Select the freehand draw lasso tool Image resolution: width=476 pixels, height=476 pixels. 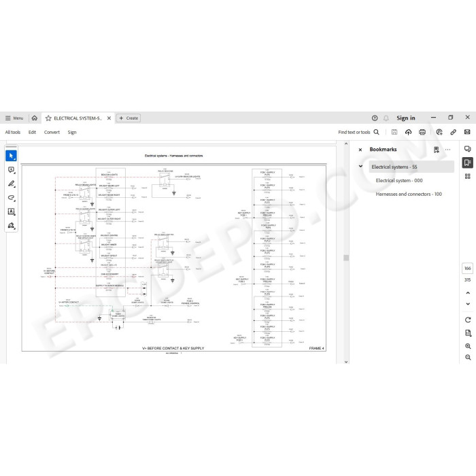click(x=12, y=198)
